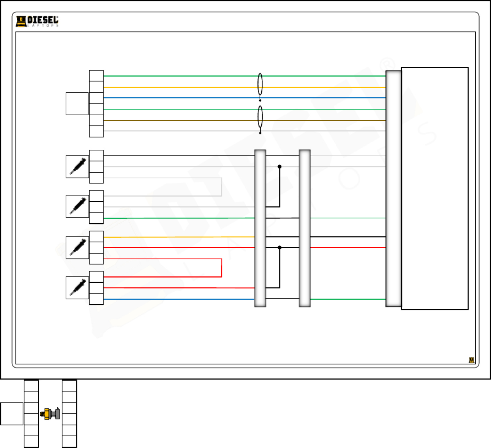Select the bottom fuel injector icon
491x448 pixels.
[x=77, y=288]
